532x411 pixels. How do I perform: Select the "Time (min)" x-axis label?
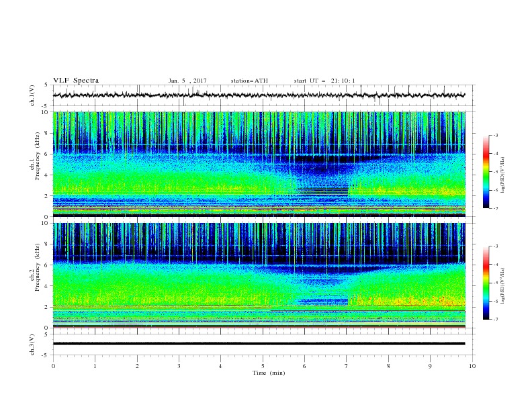pyautogui.click(x=269, y=373)
